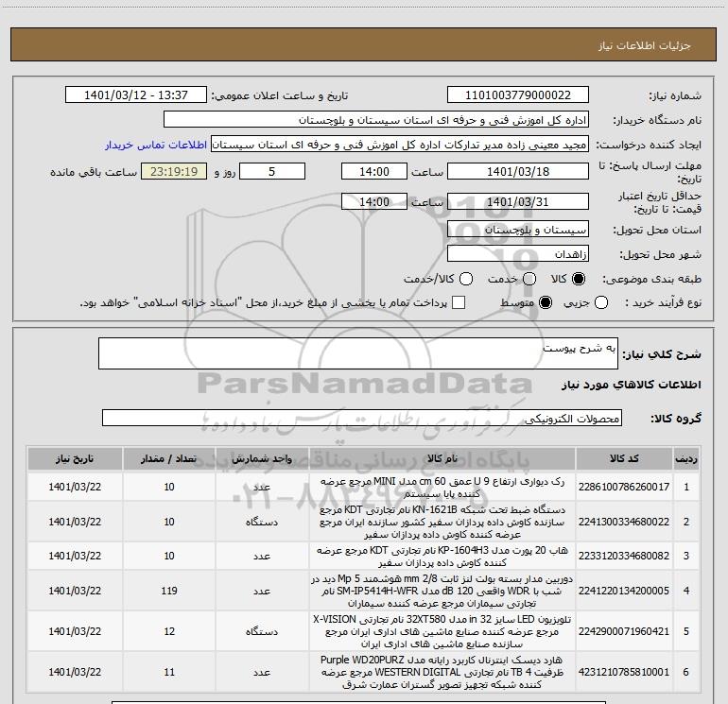Tick the اسناد خزانه اسلامی payment checkbox
Screen dimensions: 728x704
[459, 302]
